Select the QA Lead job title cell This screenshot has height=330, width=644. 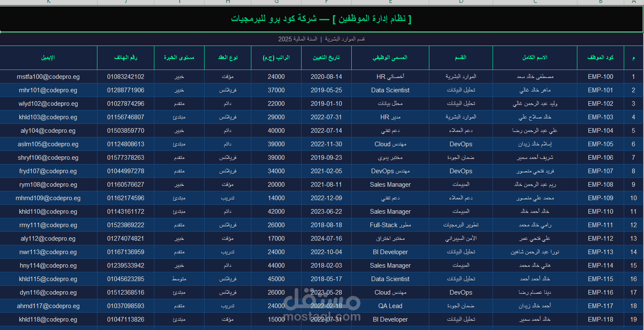click(390, 306)
